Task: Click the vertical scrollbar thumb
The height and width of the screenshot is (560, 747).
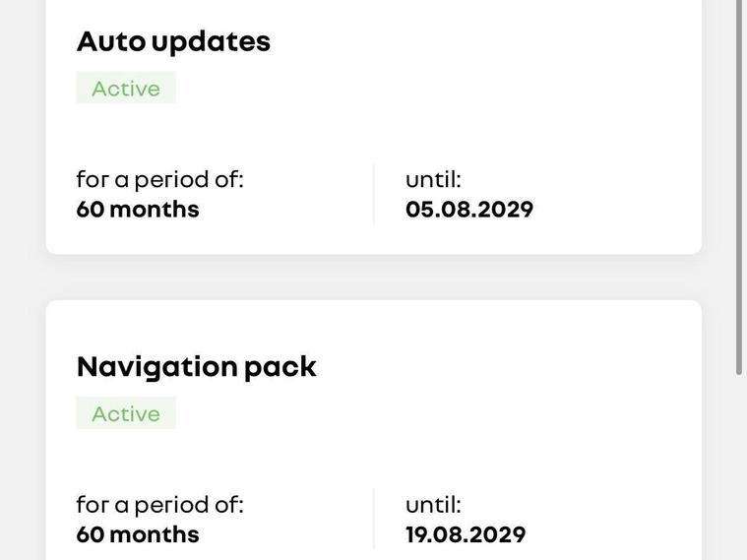Action: pos(739,187)
